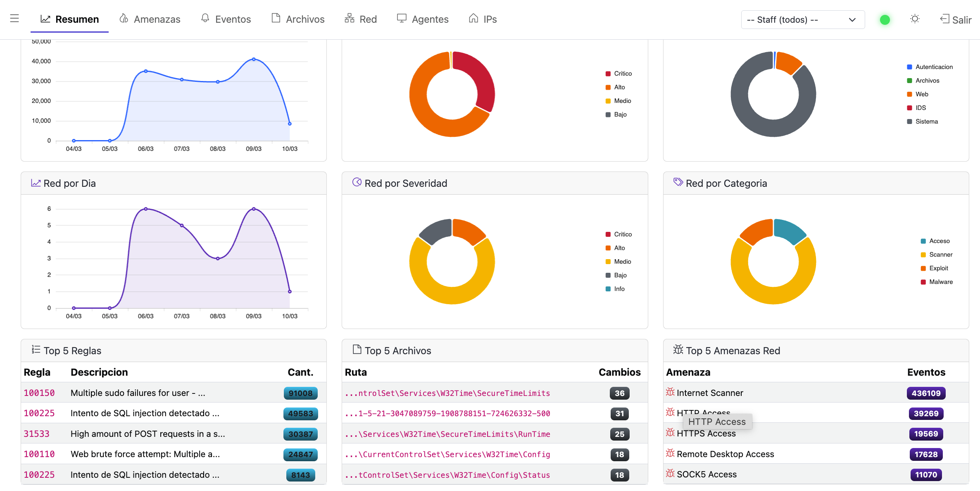
Task: Click the Eventos bell icon
Action: [205, 18]
